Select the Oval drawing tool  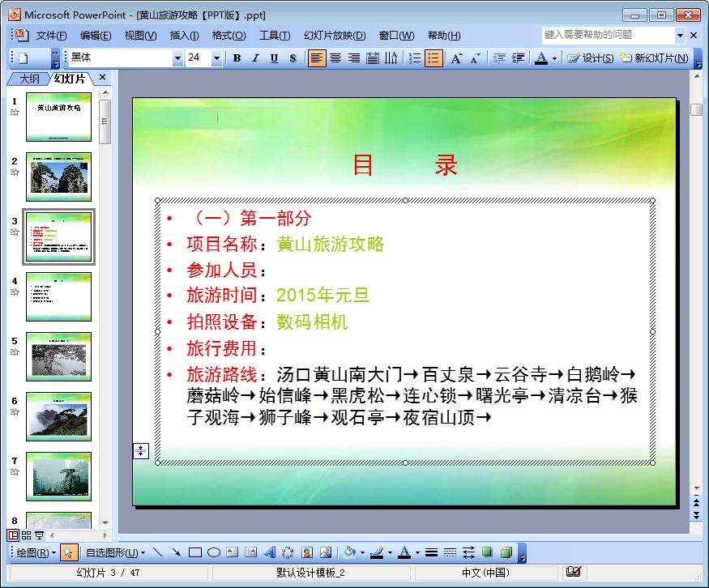click(214, 552)
